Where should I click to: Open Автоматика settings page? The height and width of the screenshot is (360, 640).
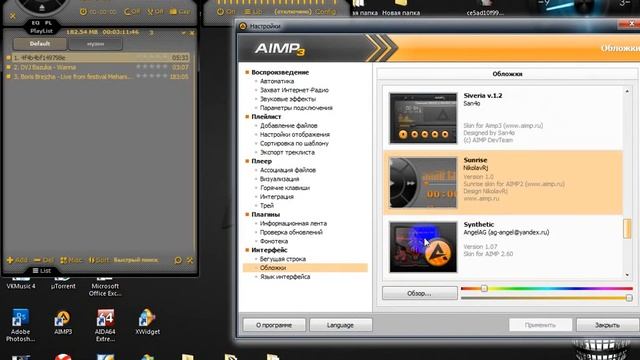pos(277,81)
